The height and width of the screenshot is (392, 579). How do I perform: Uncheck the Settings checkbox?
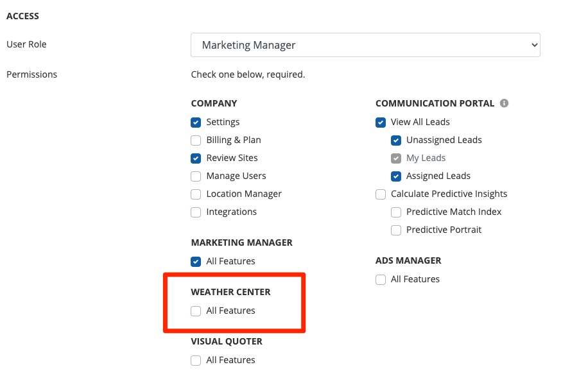196,122
